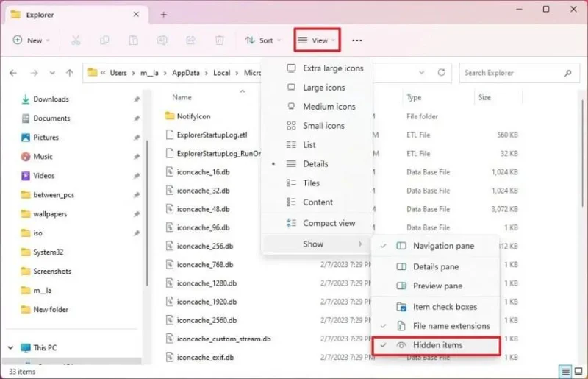Open Pictures in navigation pane
Screen dimensions: 588x379
click(46, 138)
